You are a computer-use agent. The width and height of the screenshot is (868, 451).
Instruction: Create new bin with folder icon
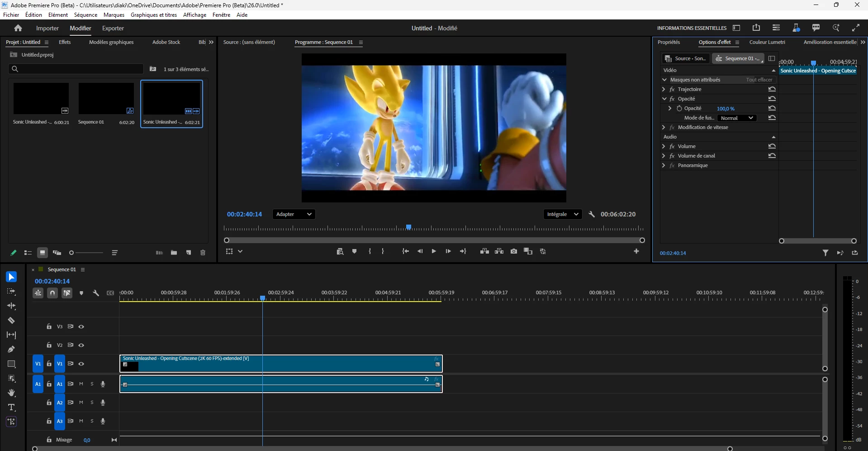174,253
